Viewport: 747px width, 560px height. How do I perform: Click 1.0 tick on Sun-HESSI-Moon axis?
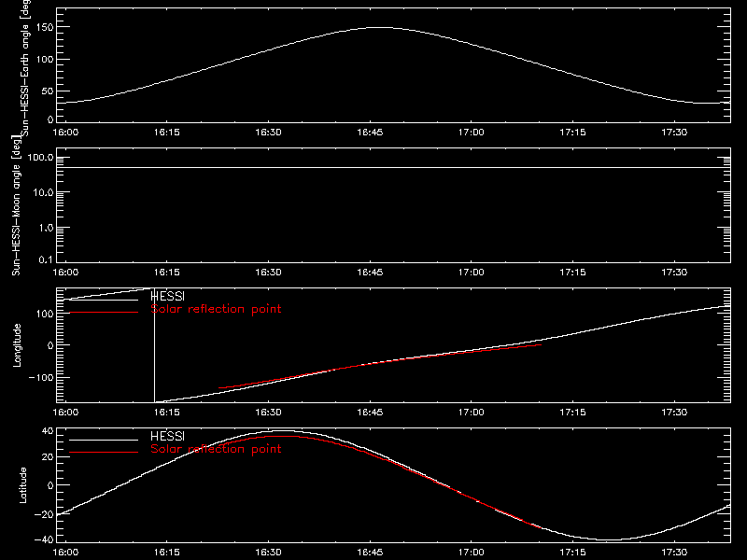tap(46, 228)
